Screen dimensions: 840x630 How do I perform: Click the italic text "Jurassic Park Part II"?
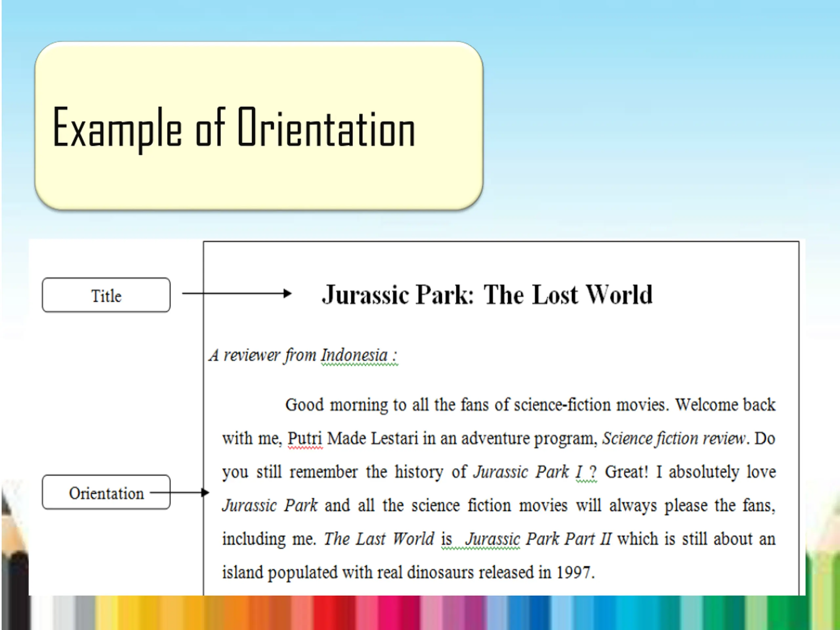click(538, 539)
